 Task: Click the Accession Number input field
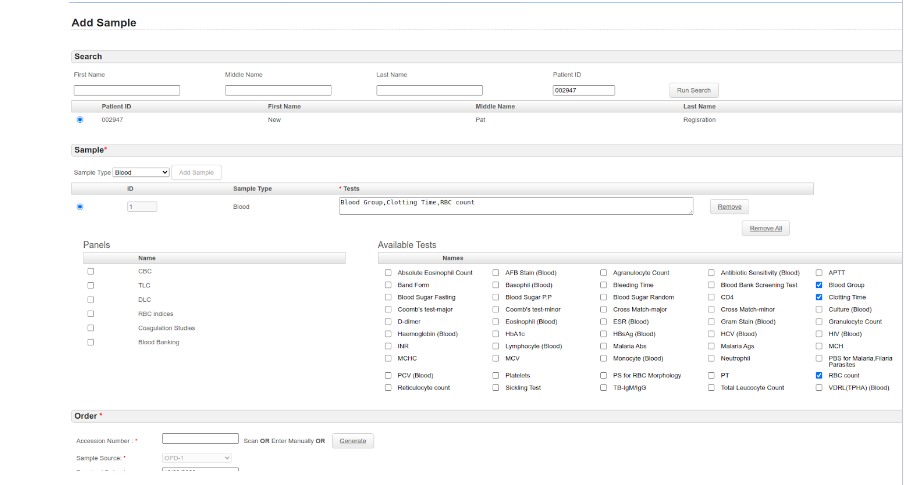coord(200,439)
